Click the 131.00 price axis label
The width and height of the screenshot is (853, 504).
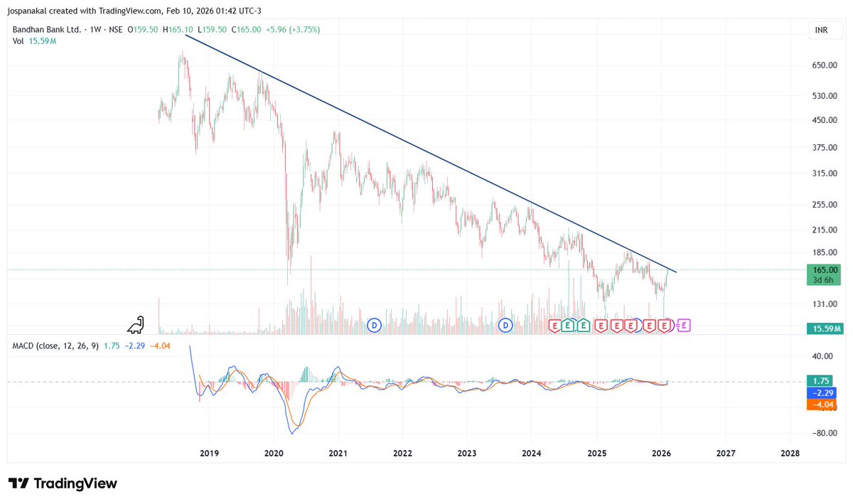(825, 304)
